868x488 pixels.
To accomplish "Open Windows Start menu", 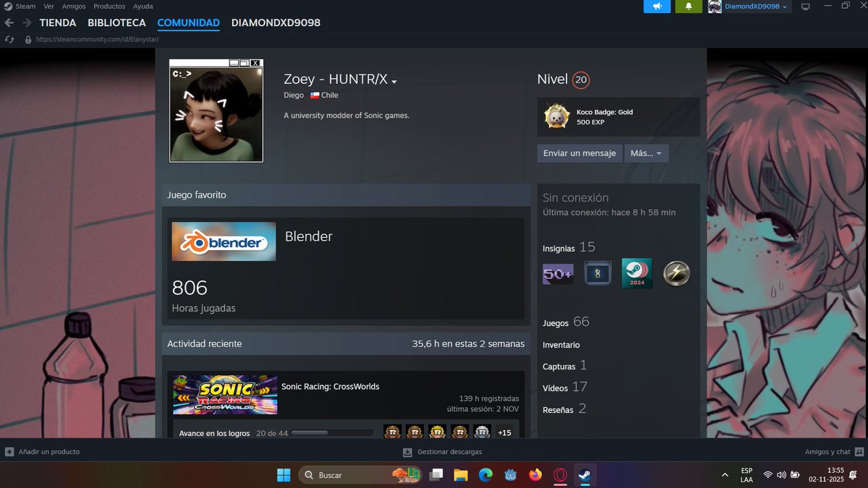I will (x=284, y=475).
